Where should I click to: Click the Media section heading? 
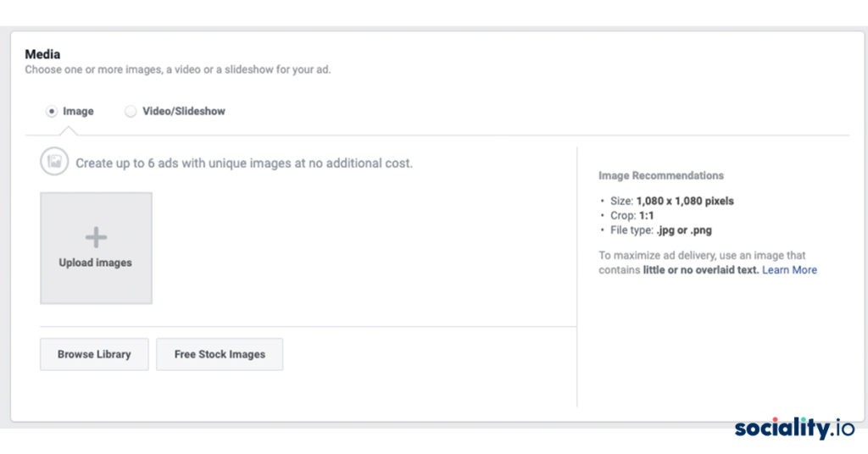pos(42,54)
